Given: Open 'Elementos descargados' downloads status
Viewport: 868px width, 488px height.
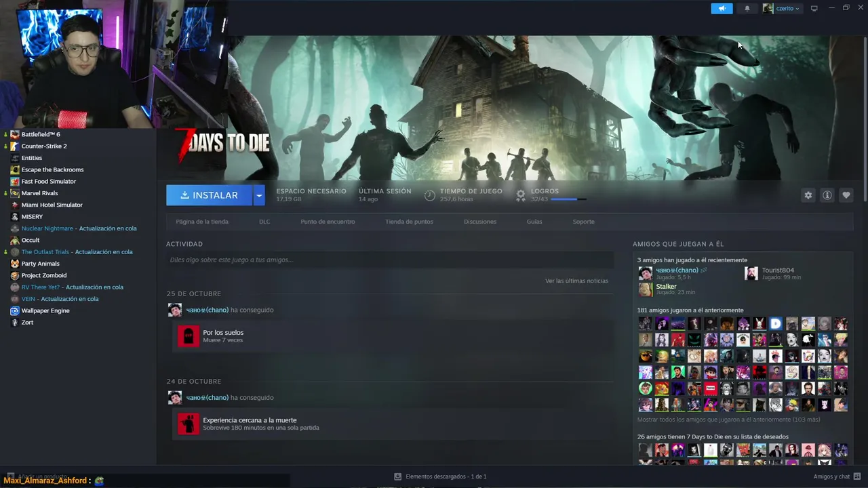Looking at the screenshot, I should pyautogui.click(x=441, y=476).
